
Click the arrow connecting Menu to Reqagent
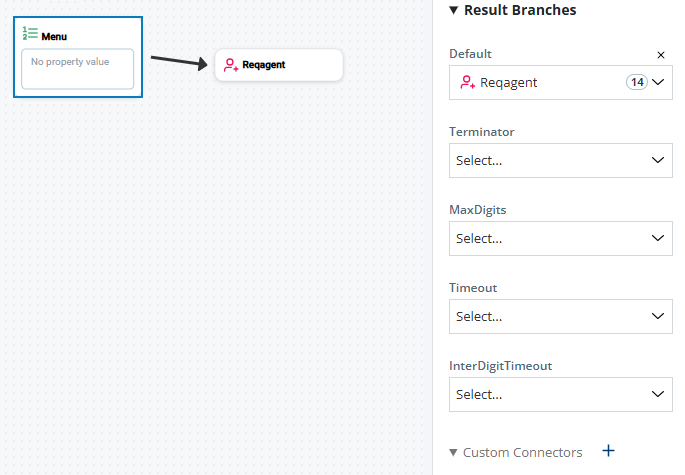coord(180,61)
